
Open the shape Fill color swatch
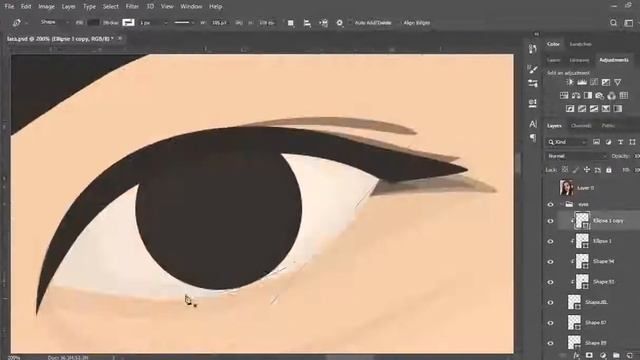point(93,23)
